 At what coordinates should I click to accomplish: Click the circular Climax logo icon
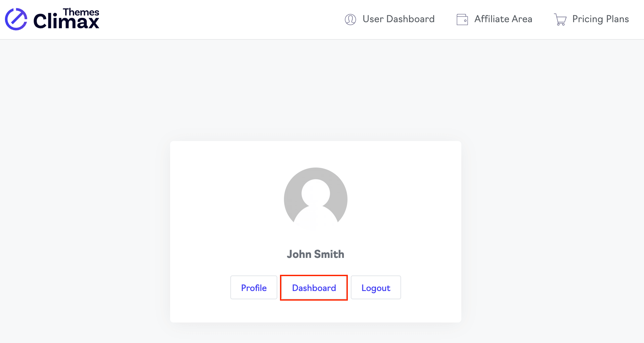[16, 19]
